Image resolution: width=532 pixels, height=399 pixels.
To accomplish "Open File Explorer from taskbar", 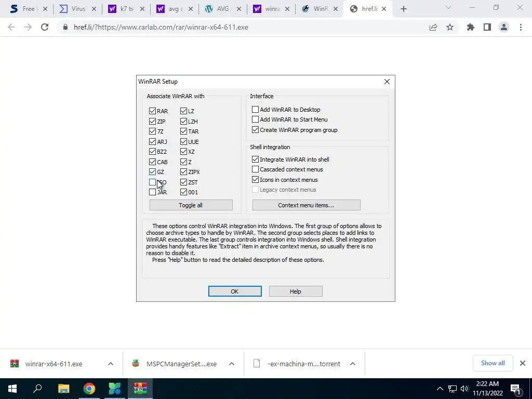I will coord(63,389).
